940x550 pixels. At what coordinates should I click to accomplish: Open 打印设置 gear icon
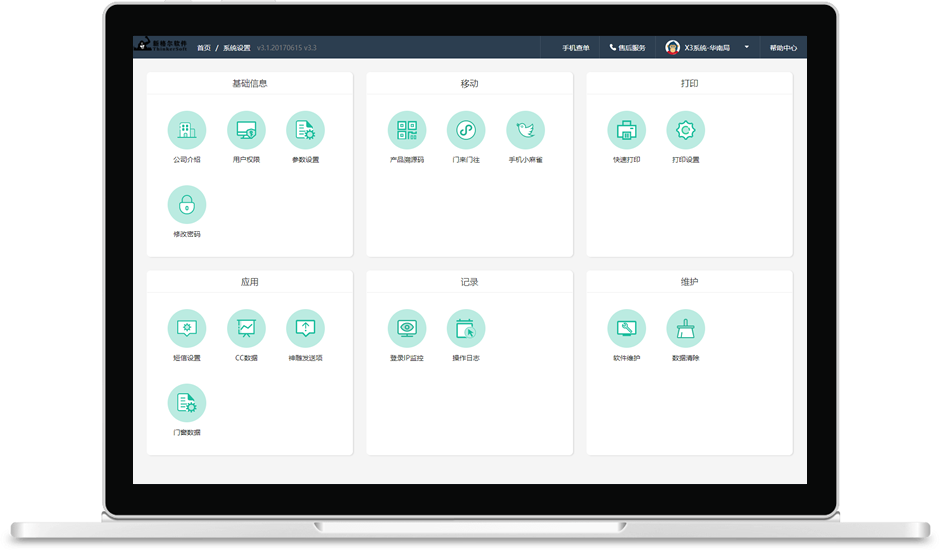685,130
